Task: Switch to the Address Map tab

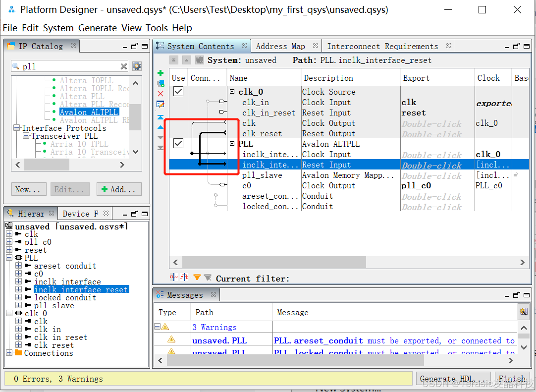Action: coord(280,46)
